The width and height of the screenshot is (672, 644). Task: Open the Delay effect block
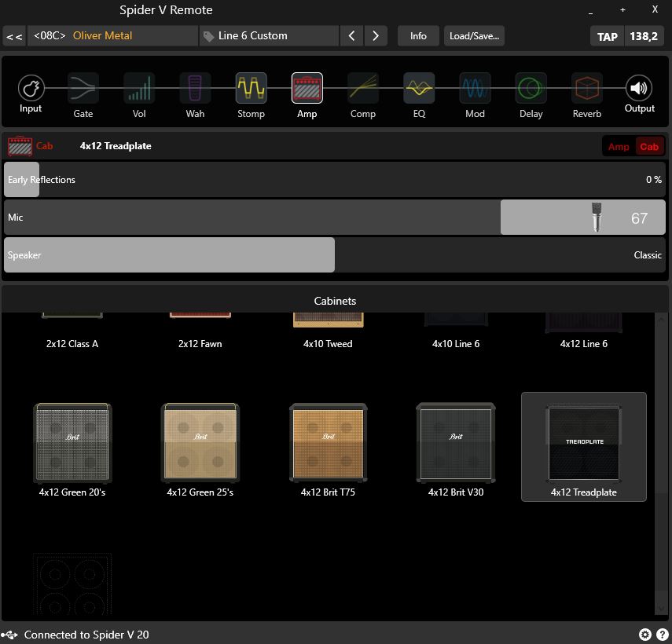[531, 88]
